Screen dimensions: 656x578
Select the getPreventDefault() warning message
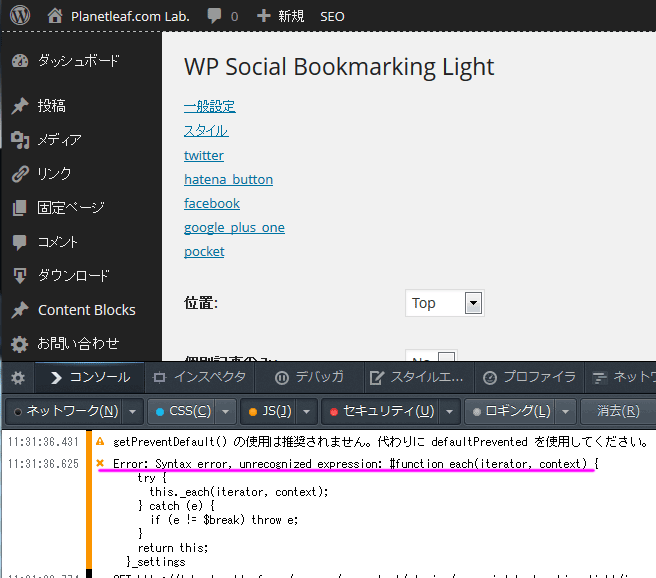[380, 442]
